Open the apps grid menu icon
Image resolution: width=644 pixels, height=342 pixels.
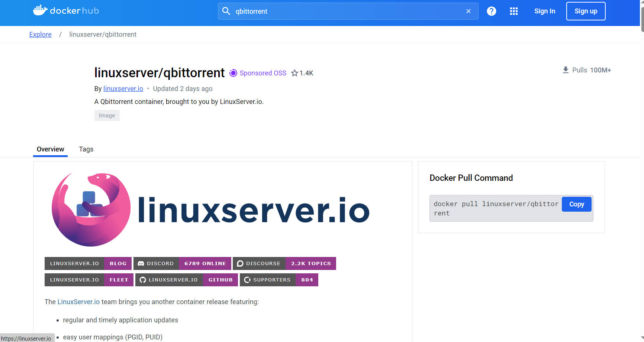click(514, 11)
